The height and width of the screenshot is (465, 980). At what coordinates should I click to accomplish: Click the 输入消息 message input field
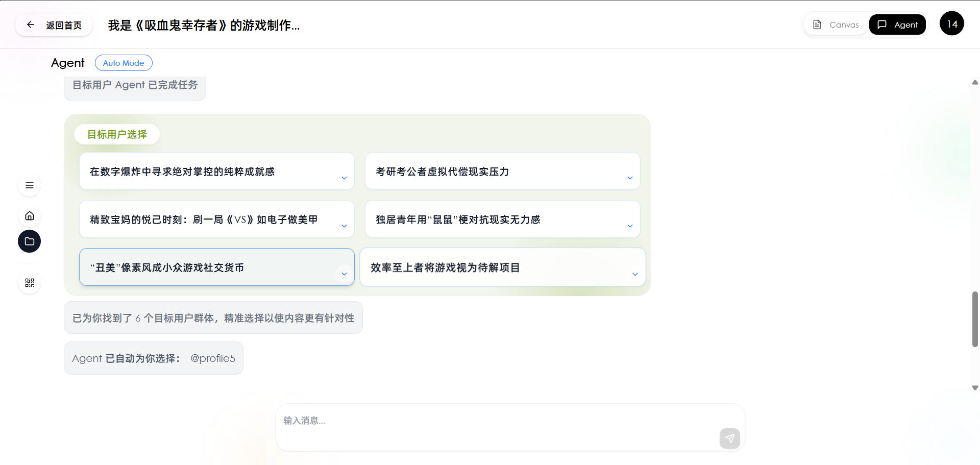pos(510,427)
